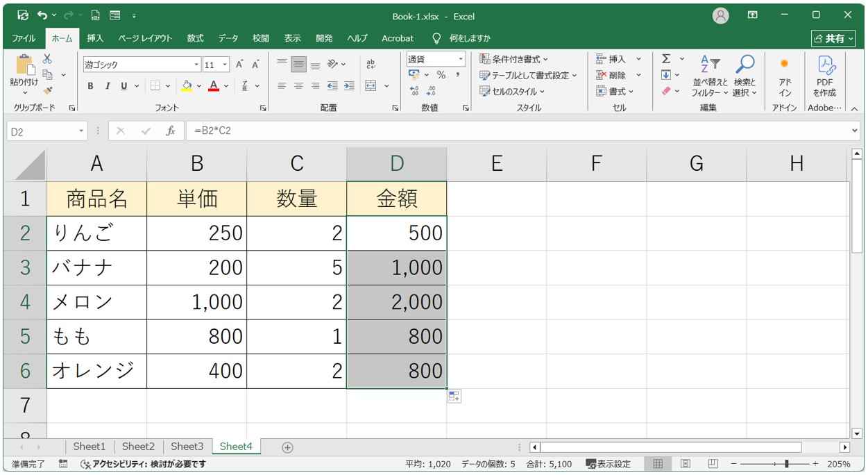868x475 pixels.
Task: Click the Merge and Center icon
Action: [371, 86]
